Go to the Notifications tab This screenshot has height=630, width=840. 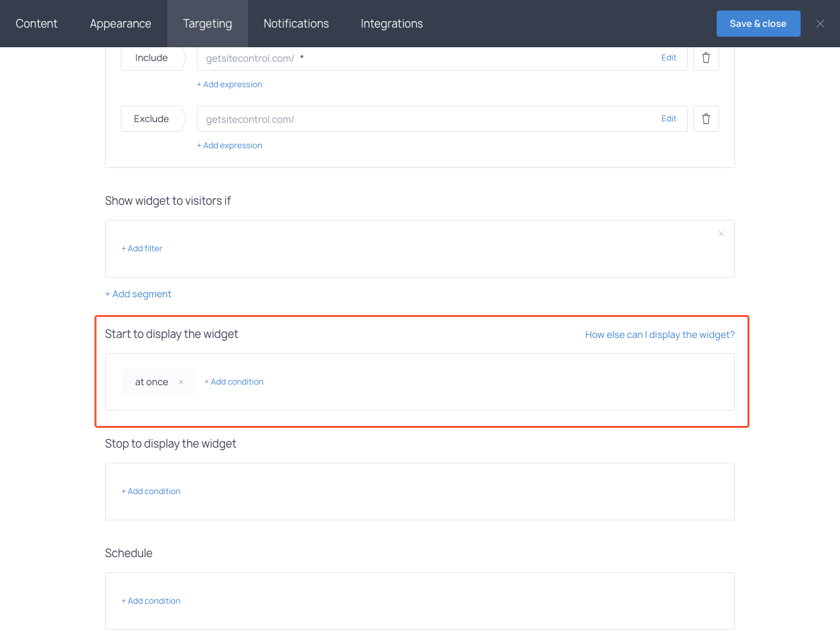click(x=296, y=24)
